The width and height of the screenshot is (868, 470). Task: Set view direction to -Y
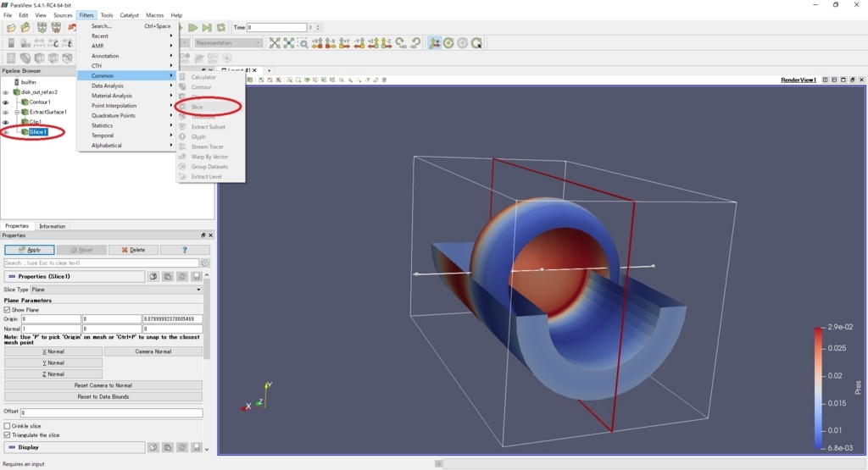click(x=359, y=43)
